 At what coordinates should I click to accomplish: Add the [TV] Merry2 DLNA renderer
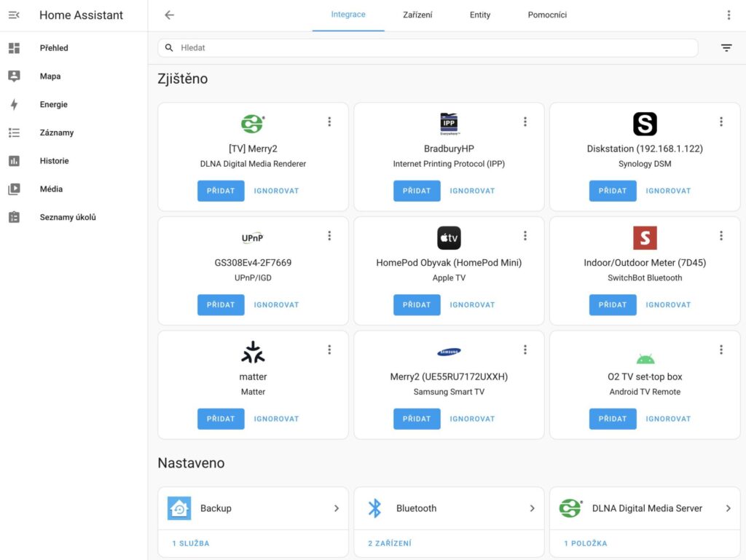coord(221,191)
